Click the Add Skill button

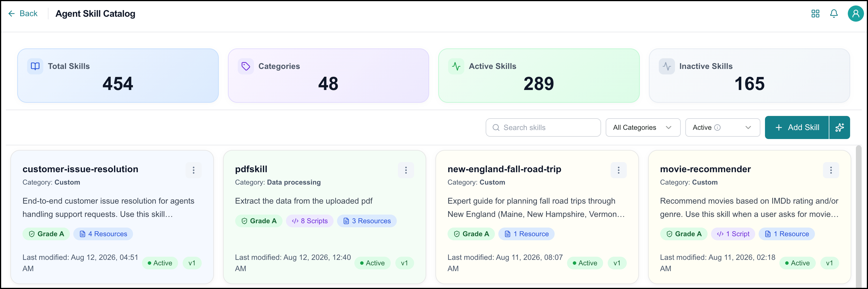pos(796,127)
